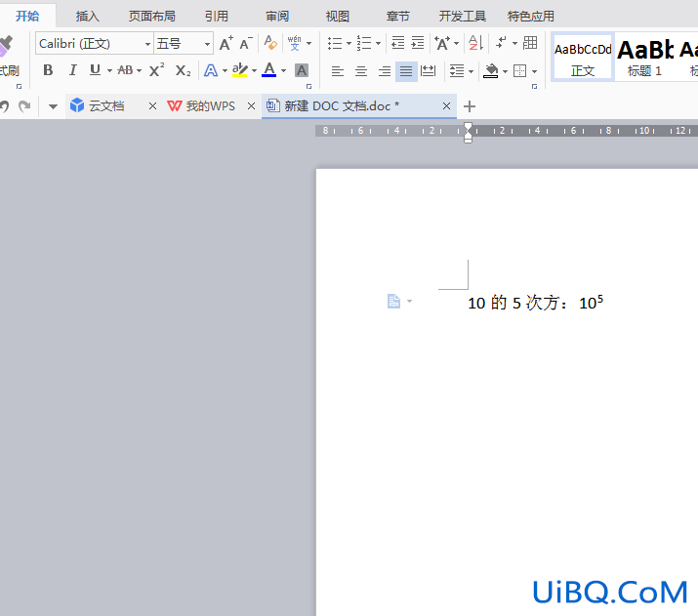The image size is (698, 616).
Task: Open the 插入 ribbon tab
Action: pyautogui.click(x=87, y=17)
